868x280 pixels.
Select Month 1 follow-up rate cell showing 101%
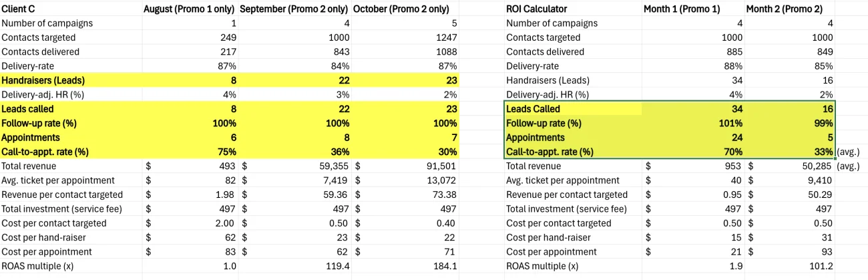730,124
